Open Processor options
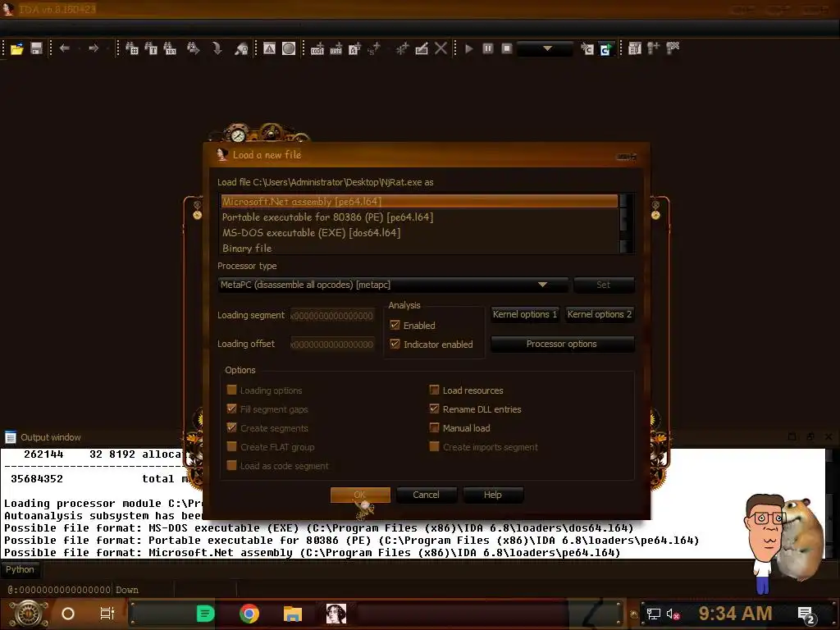Viewport: 840px width, 630px height. click(562, 344)
